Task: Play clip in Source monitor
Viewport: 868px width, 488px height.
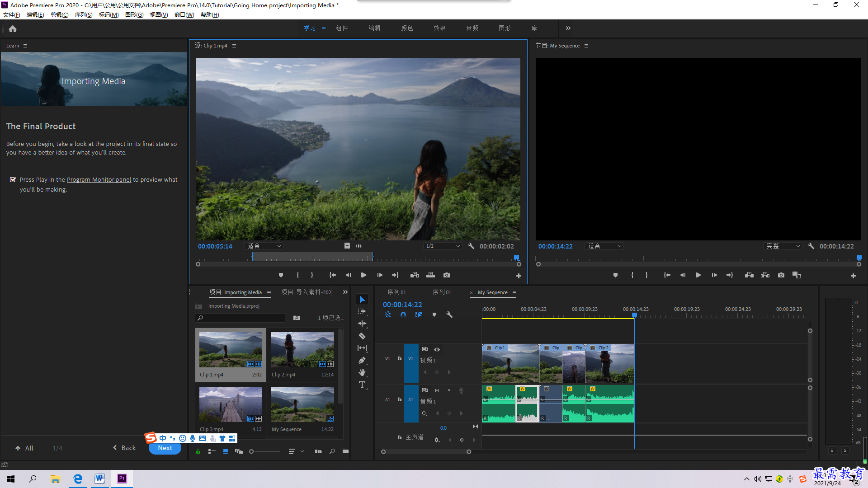Action: 364,275
